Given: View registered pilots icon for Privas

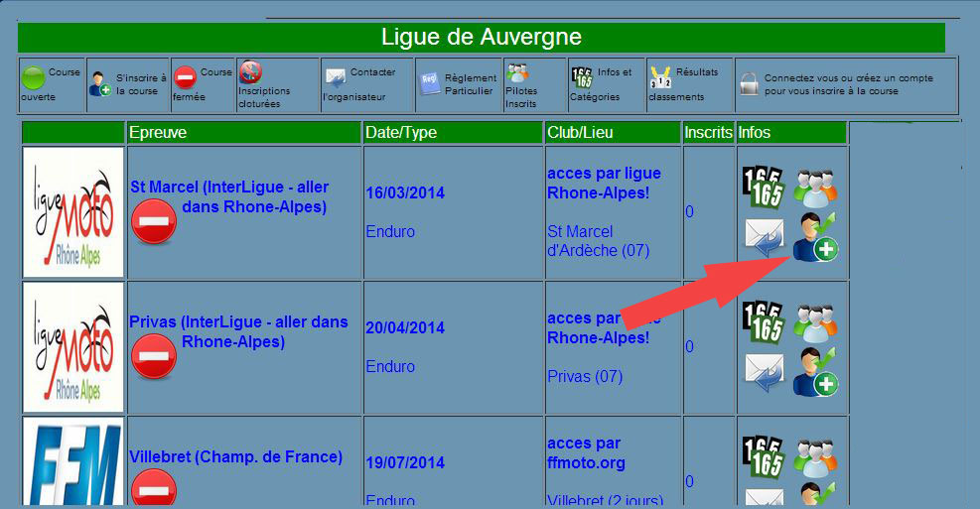Looking at the screenshot, I should pos(815,322).
